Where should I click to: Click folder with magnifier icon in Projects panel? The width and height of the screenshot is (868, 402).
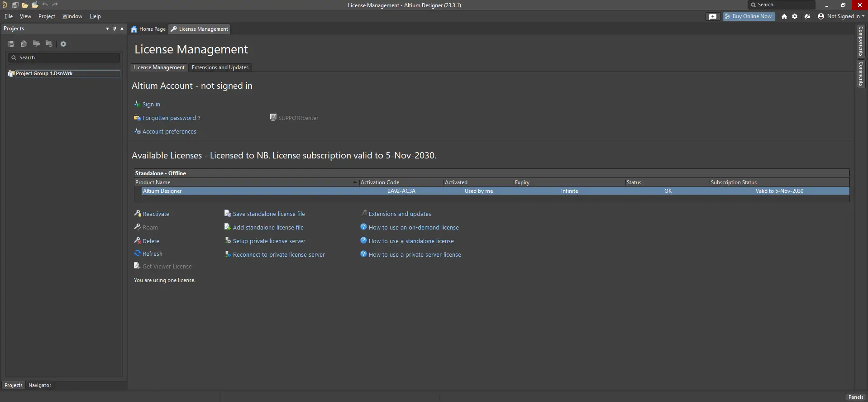click(x=36, y=44)
